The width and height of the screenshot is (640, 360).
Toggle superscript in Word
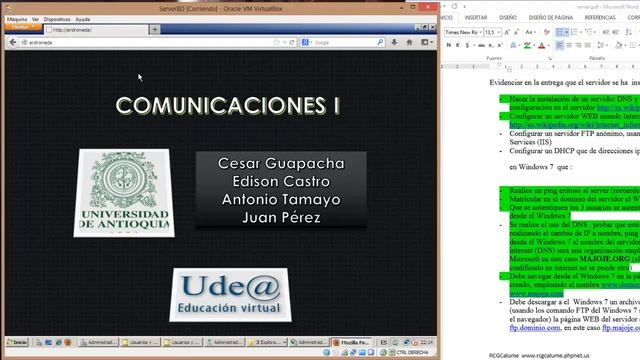[500, 45]
